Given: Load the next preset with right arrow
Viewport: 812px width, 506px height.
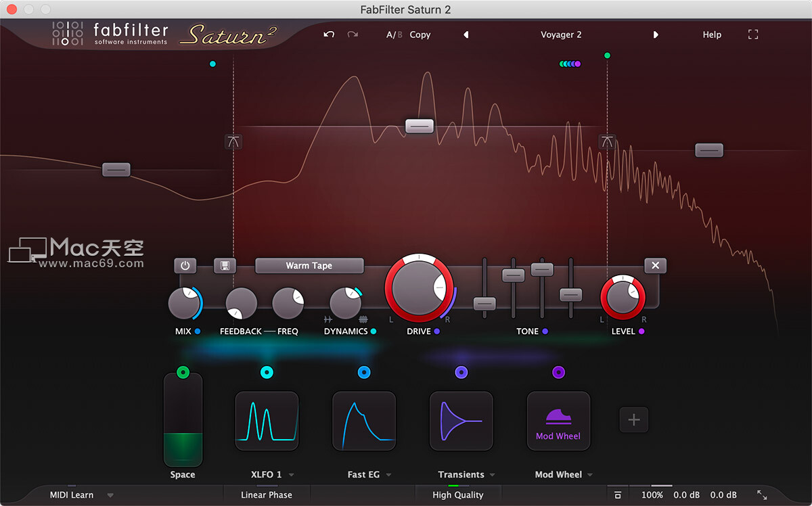Looking at the screenshot, I should [655, 34].
